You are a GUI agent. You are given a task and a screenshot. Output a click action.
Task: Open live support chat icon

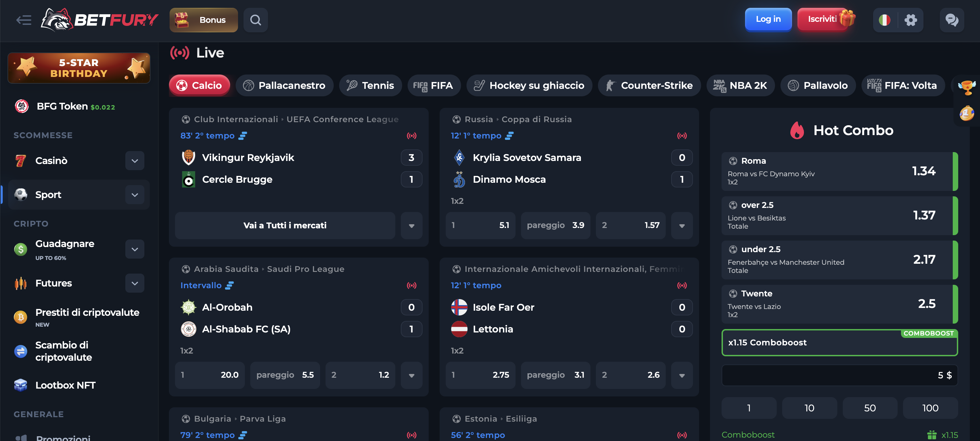point(953,21)
